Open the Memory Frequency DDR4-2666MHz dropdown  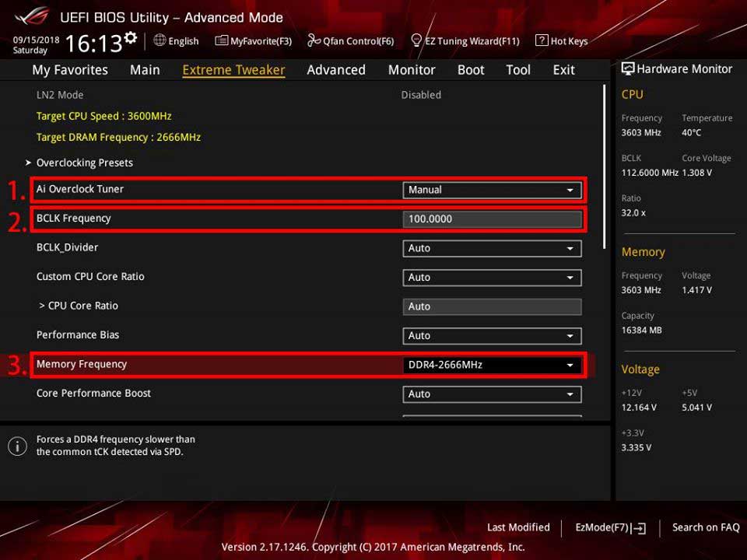[492, 366]
